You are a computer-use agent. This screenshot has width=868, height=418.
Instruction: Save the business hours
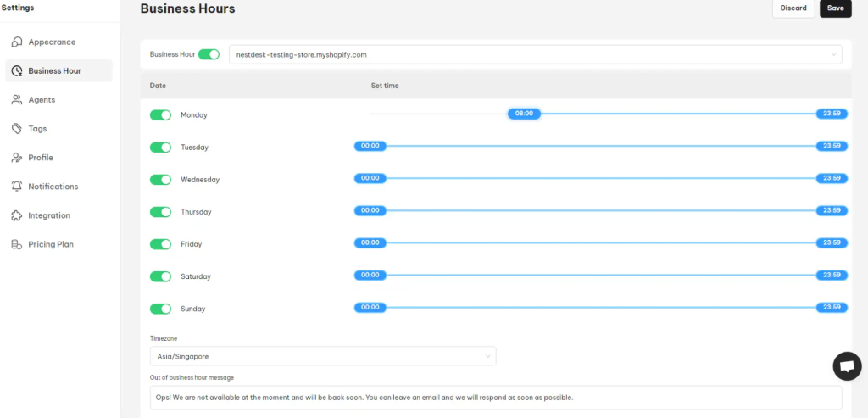click(835, 8)
